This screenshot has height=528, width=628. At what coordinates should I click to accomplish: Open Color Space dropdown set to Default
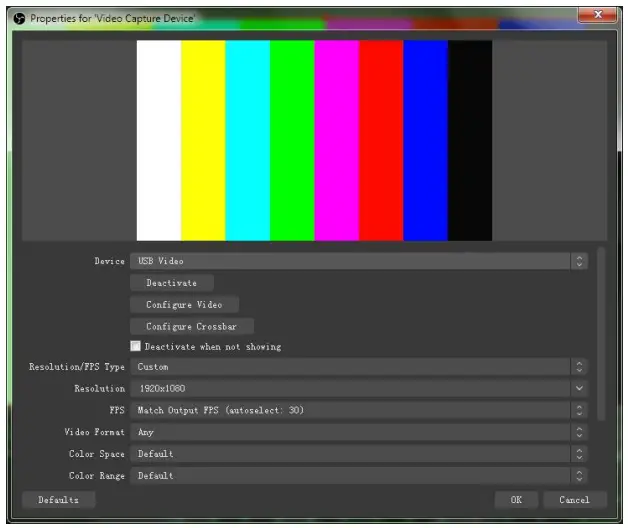[x=358, y=453]
